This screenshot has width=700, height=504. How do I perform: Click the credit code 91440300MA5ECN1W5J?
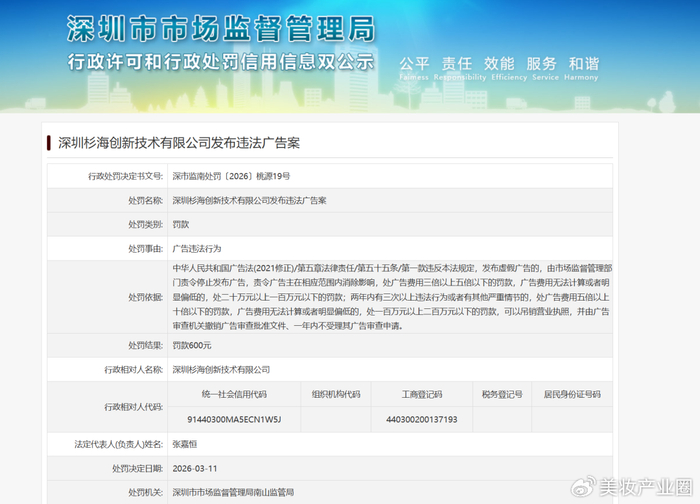[233, 419]
